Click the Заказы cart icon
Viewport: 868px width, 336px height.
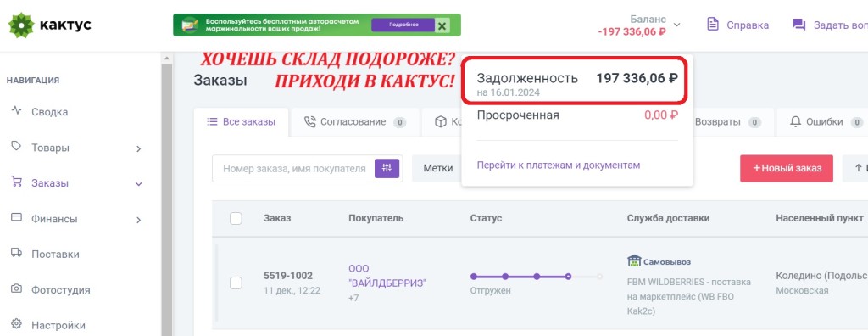tap(17, 182)
